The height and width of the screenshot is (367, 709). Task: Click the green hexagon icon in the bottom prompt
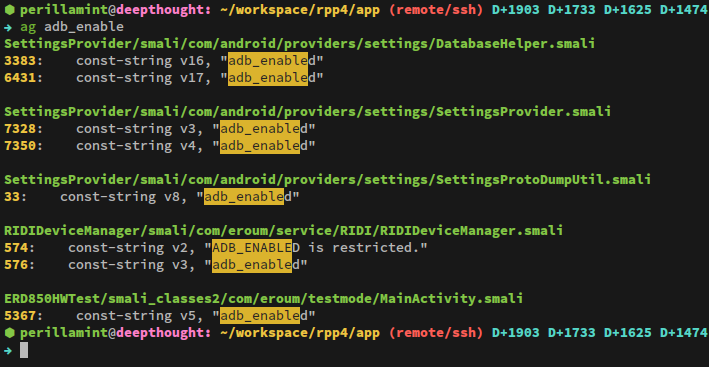[9, 333]
